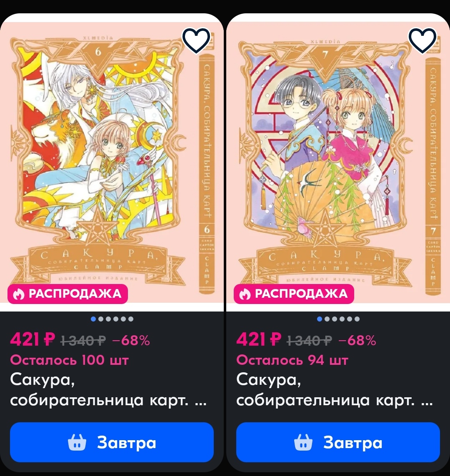Favorite the volume 7 manga with heart icon

[x=422, y=40]
